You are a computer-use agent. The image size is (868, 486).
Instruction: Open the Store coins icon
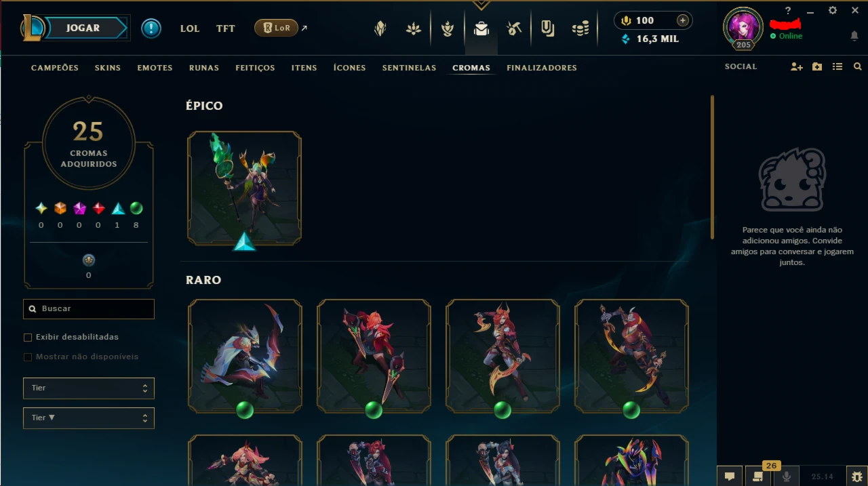[x=580, y=28]
